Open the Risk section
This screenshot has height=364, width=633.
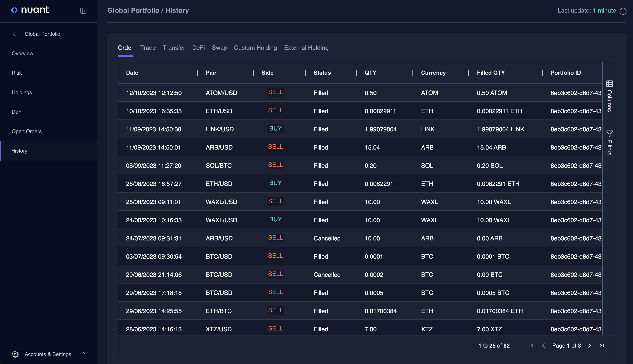tap(17, 73)
